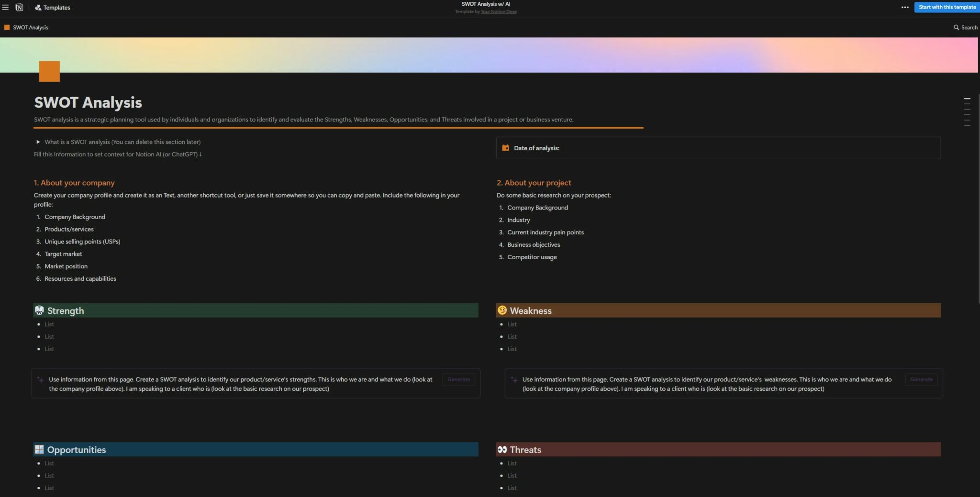Open the Templates gallery link
Viewport: 980px width, 497px height.
pyautogui.click(x=53, y=8)
